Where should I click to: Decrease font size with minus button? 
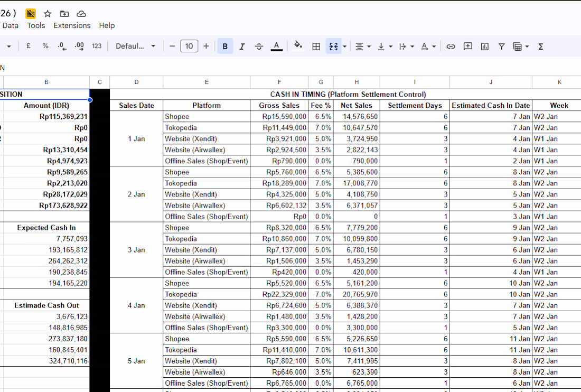coord(172,46)
